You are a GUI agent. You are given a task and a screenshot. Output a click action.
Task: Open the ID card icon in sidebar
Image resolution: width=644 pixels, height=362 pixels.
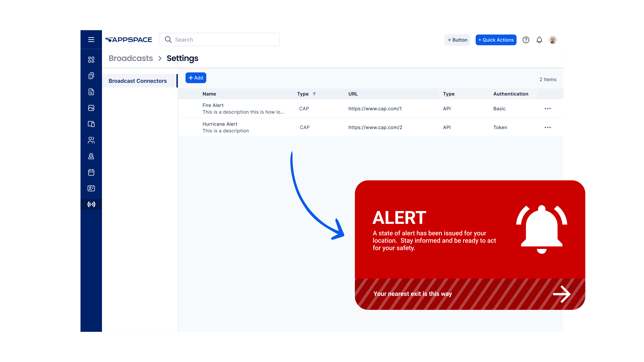click(91, 188)
